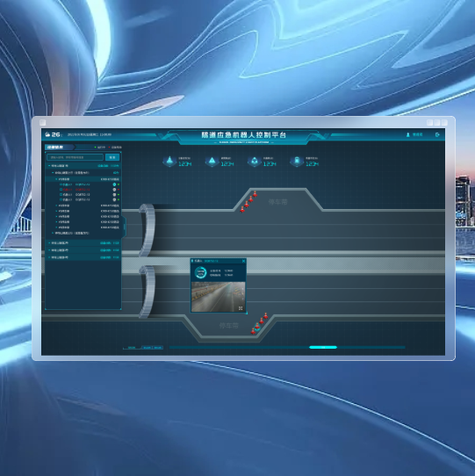Click the weather icon beside 26 degrees

[x=47, y=134]
